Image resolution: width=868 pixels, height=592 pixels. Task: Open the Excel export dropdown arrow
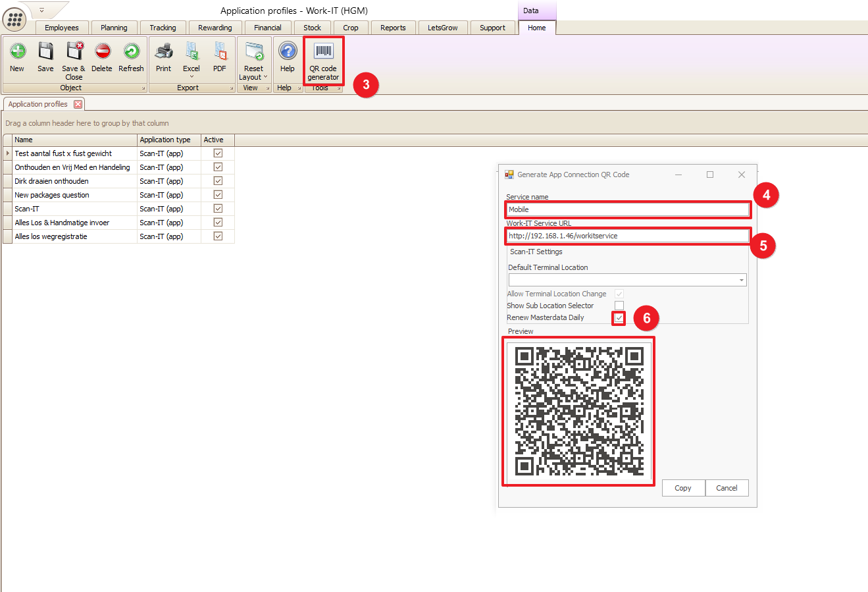tap(191, 77)
